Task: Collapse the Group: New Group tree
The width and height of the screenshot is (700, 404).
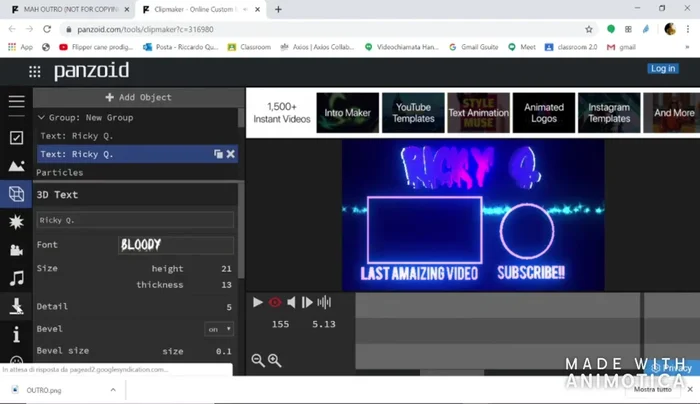Action: [x=41, y=117]
